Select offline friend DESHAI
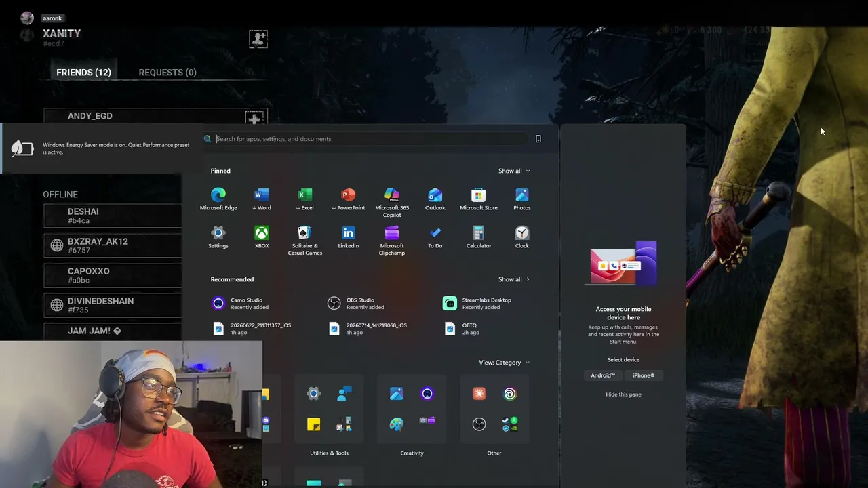868x488 pixels. [113, 216]
